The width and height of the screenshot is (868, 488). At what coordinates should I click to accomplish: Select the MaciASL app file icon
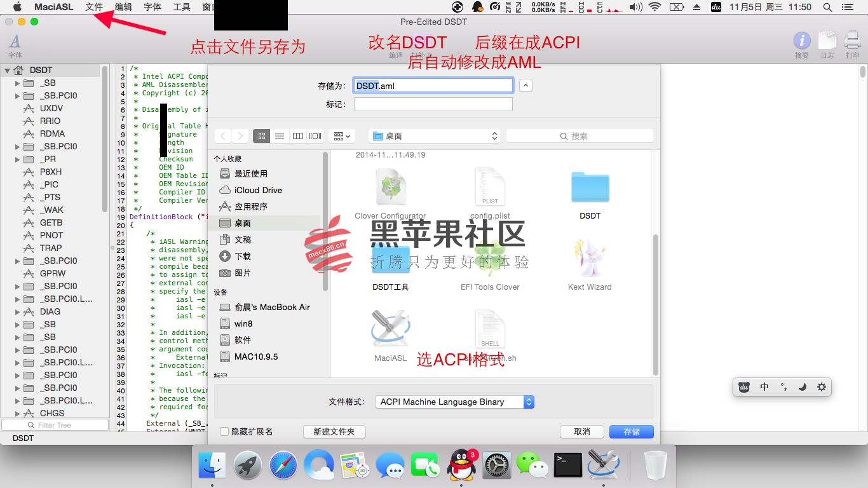[390, 329]
